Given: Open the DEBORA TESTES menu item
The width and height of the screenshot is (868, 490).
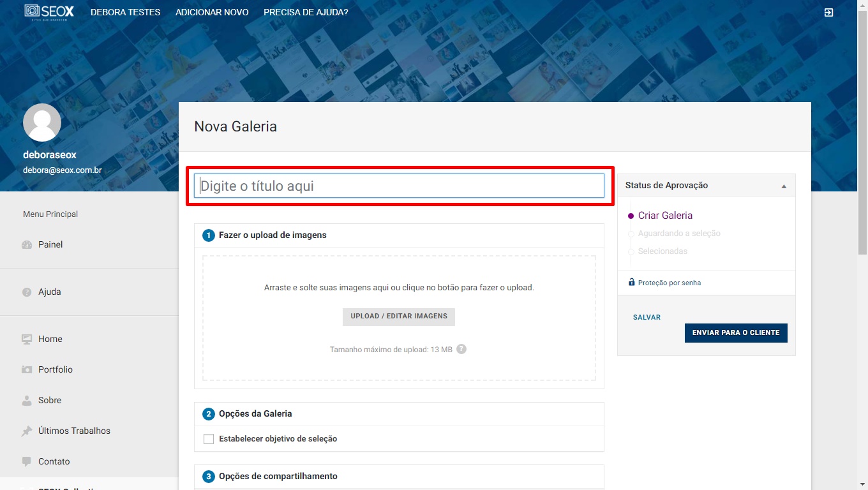Looking at the screenshot, I should click(125, 12).
